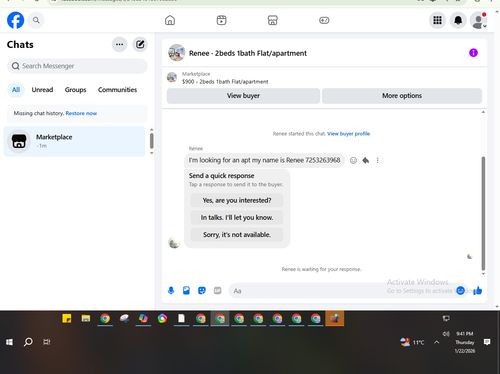
Task: React to Renee's message with emoji icon
Action: [x=353, y=160]
